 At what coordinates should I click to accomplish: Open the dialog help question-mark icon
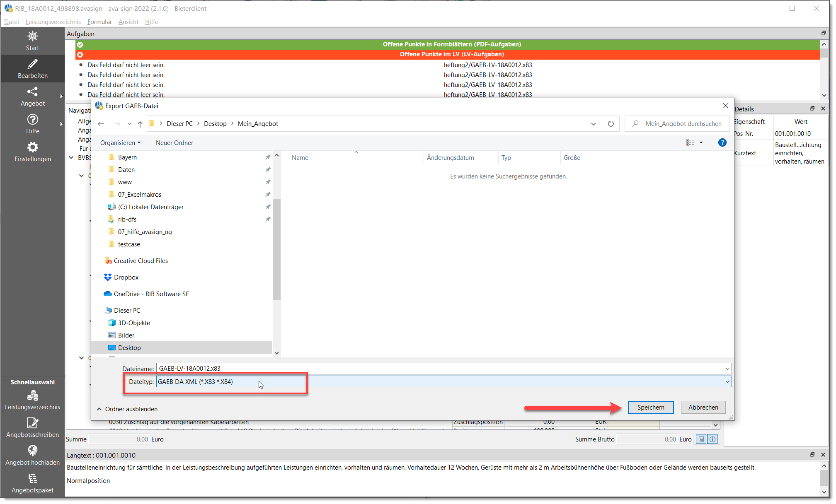(722, 142)
